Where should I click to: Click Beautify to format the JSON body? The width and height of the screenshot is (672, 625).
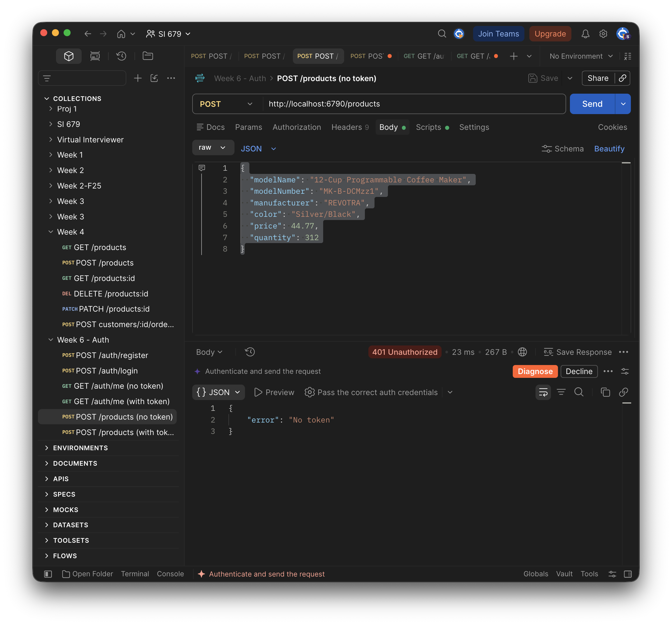(609, 149)
